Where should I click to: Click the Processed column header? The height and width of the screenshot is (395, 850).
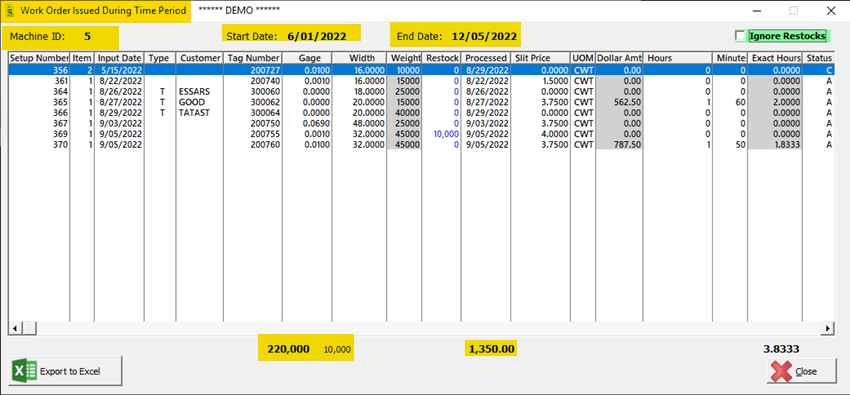click(485, 58)
